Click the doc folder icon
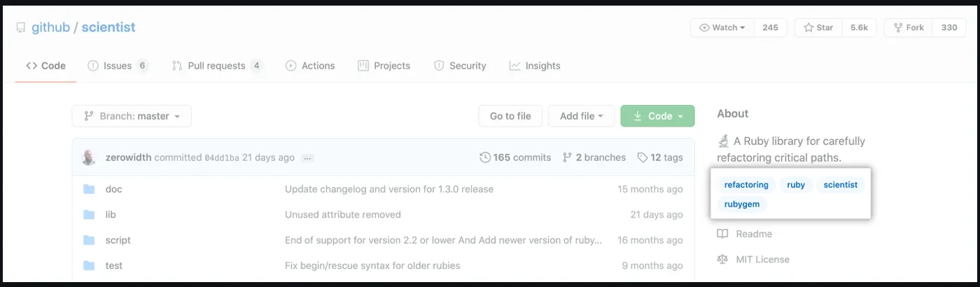 tap(89, 189)
